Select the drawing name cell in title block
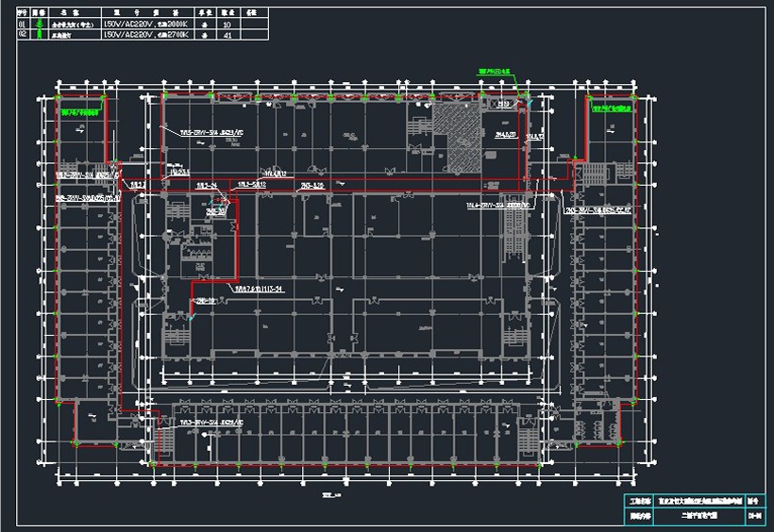Screen dimensions: 774x532 tap(693, 516)
